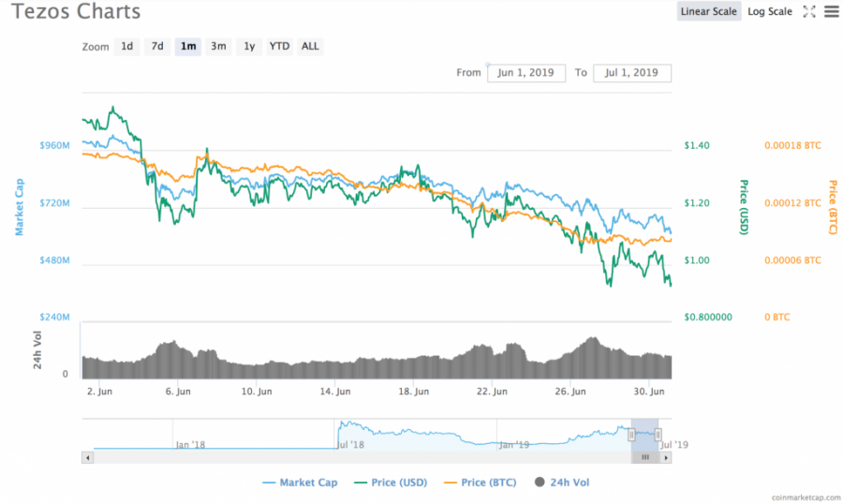843x504 pixels.
Task: Click the Tezos Charts title
Action: (x=76, y=11)
